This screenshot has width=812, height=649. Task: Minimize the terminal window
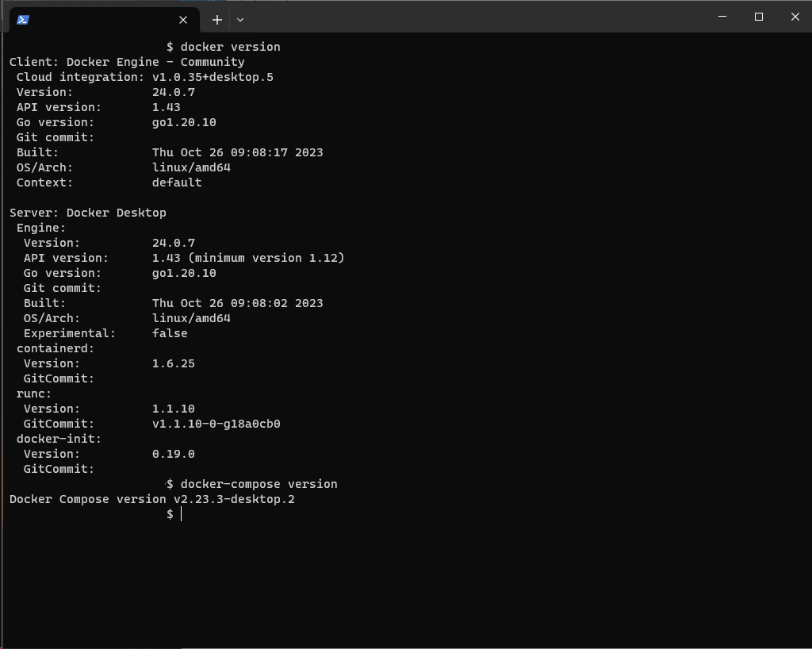tap(722, 17)
